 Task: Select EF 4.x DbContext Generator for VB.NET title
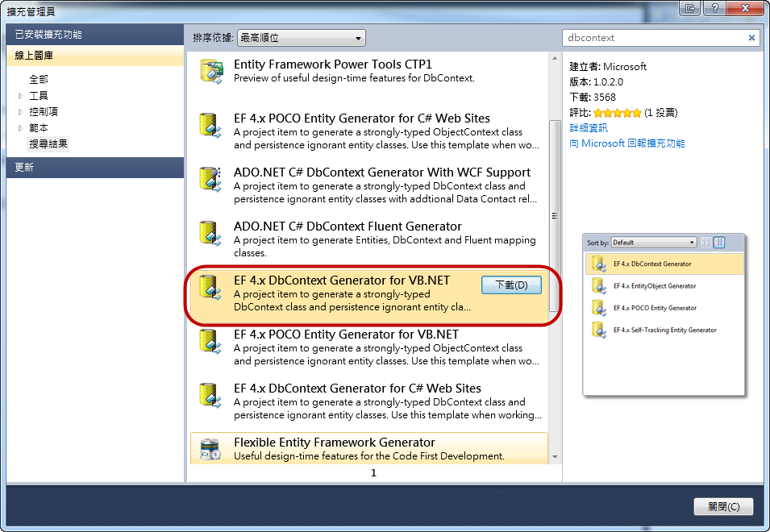pyautogui.click(x=342, y=281)
